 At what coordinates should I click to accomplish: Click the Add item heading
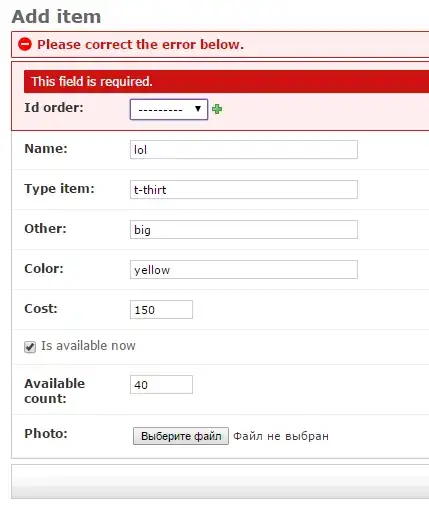pyautogui.click(x=56, y=16)
